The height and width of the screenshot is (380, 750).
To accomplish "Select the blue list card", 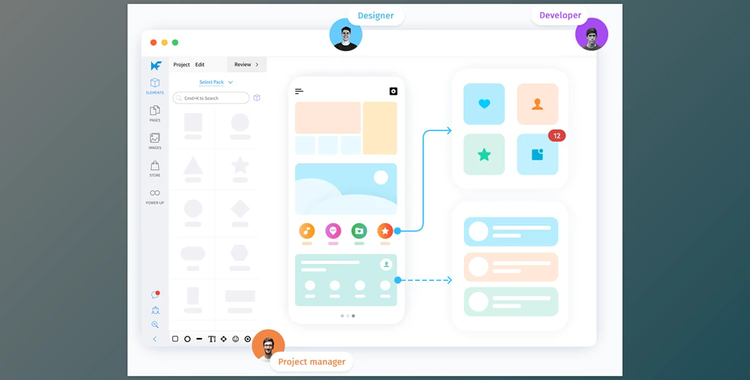I will tap(511, 232).
